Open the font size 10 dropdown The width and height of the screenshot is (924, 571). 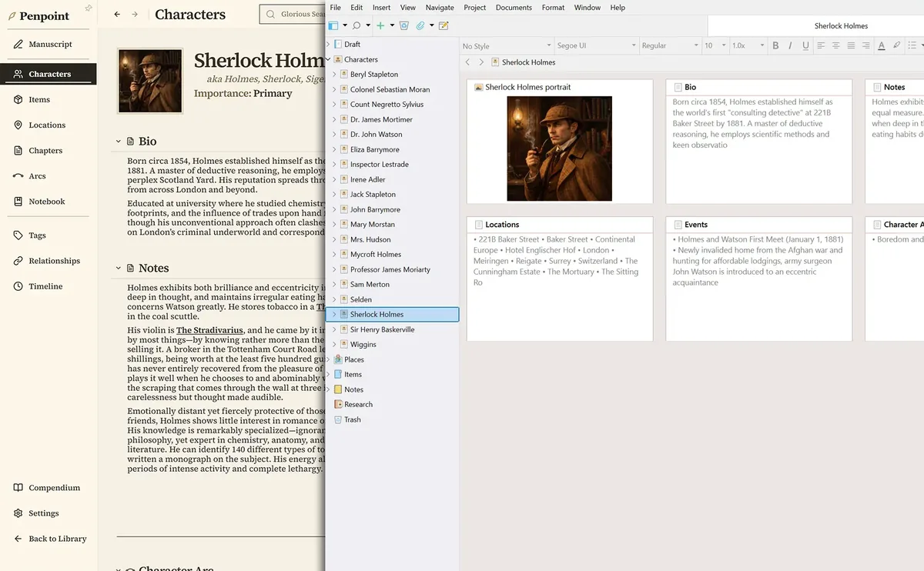[715, 45]
